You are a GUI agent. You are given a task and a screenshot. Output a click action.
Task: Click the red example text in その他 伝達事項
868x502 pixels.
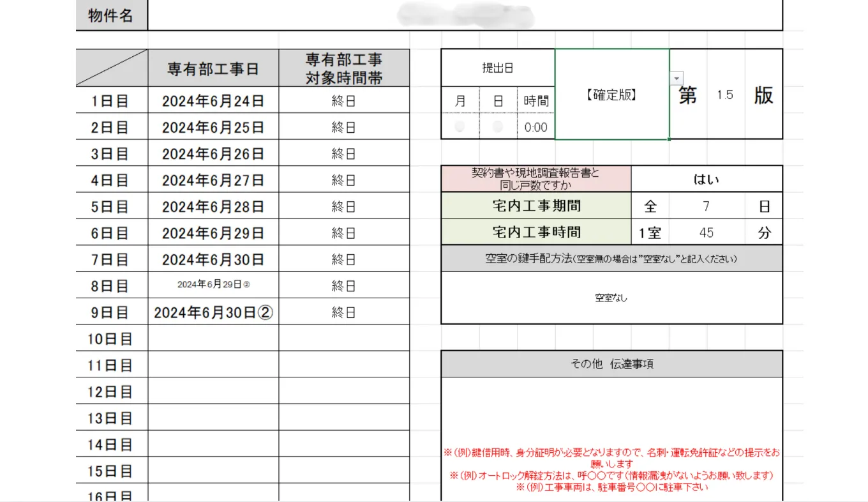coord(611,469)
